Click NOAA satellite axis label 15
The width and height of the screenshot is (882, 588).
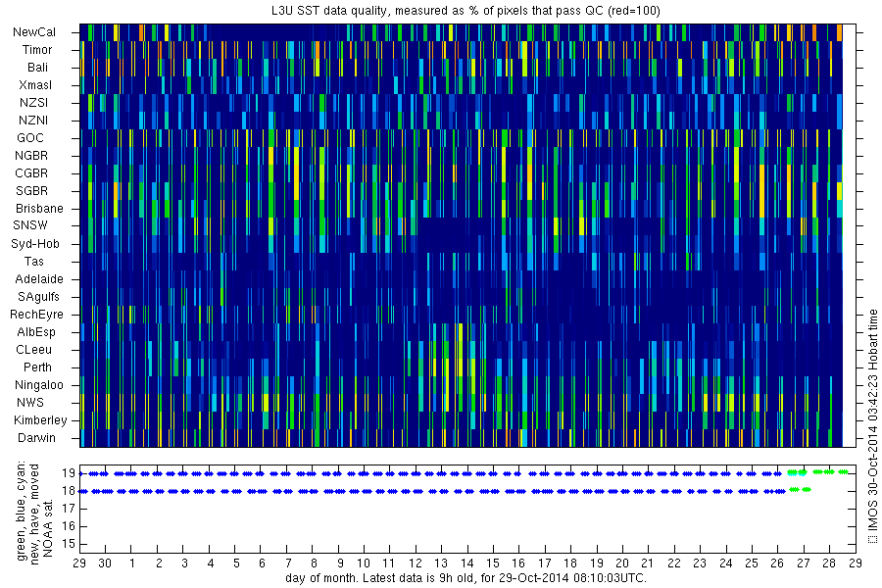[69, 544]
